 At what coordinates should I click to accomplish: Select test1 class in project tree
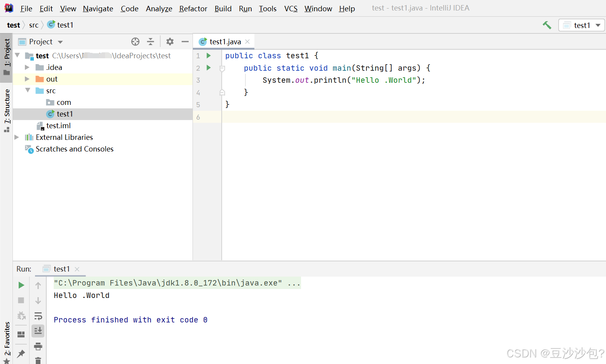click(x=65, y=114)
